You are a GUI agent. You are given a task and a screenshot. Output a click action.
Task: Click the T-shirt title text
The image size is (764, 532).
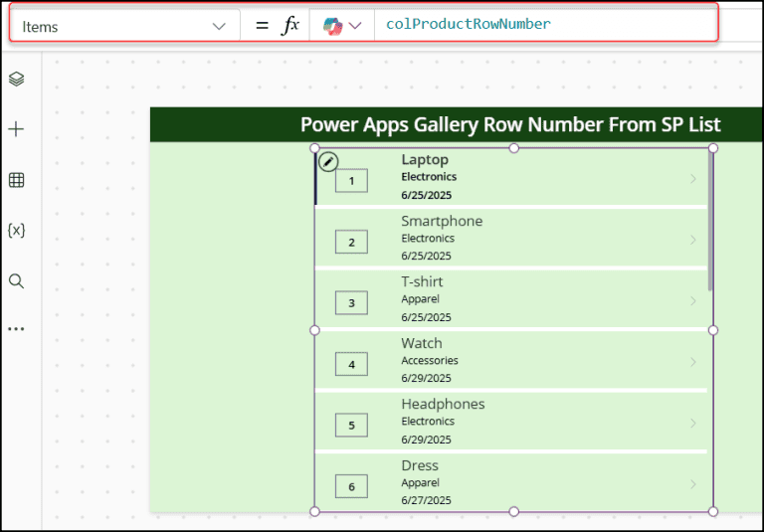click(x=422, y=281)
